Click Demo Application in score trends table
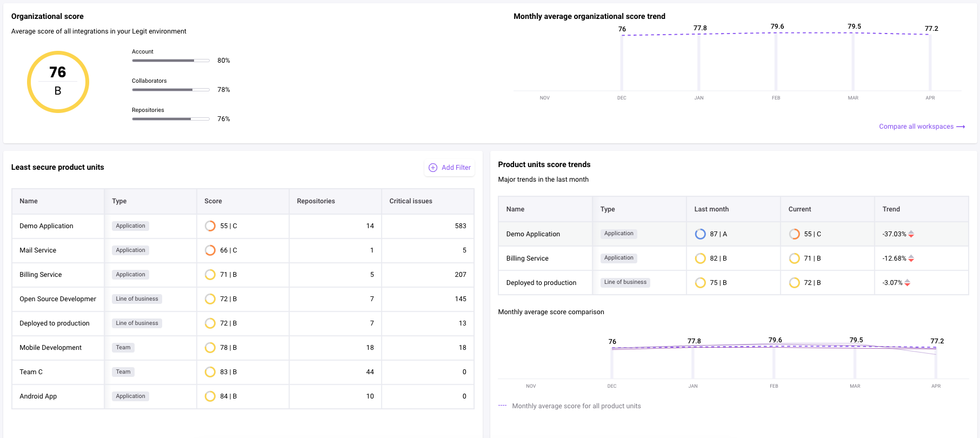Image resolution: width=980 pixels, height=438 pixels. coord(533,234)
